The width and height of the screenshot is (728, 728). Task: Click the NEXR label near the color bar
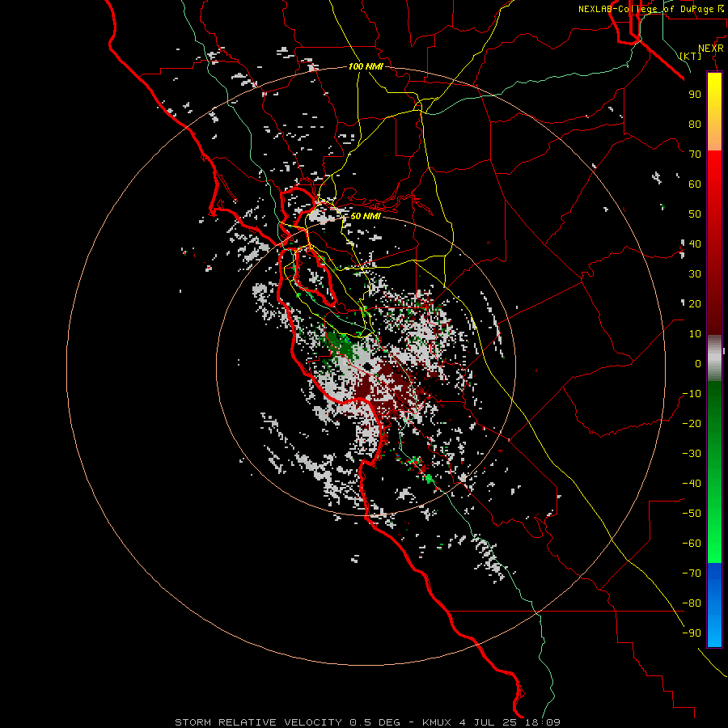pos(711,48)
